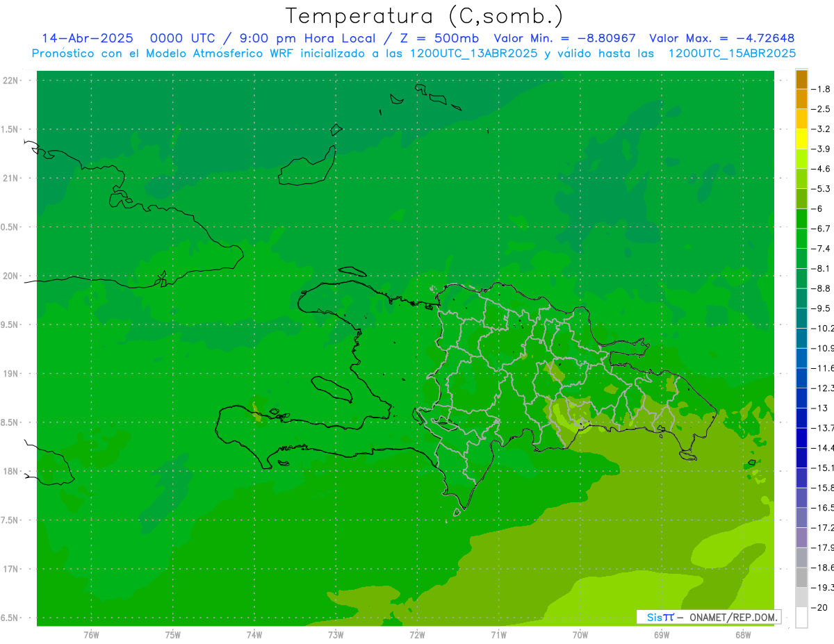Click the "70W" longitude label
Viewport: 834px width, 644px height.
(x=580, y=635)
